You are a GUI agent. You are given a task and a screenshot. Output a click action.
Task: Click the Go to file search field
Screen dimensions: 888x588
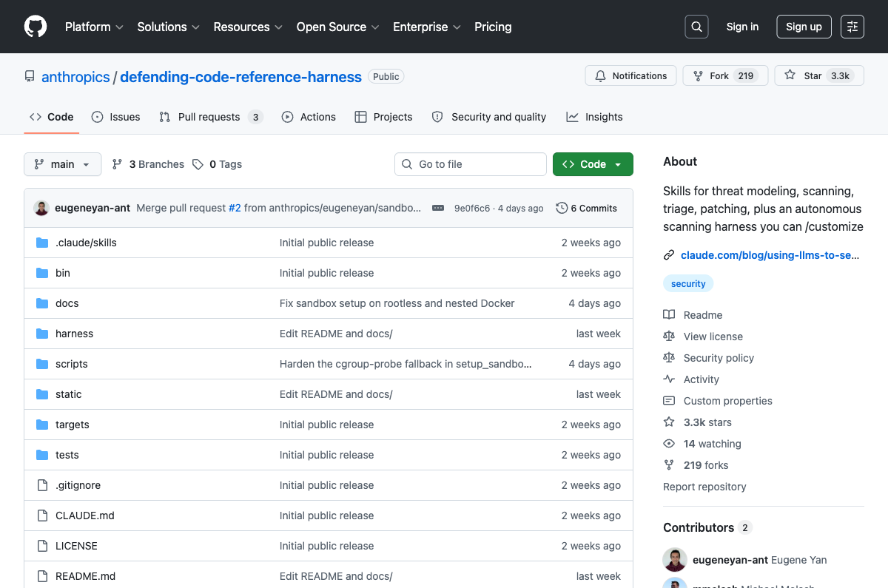(x=471, y=164)
